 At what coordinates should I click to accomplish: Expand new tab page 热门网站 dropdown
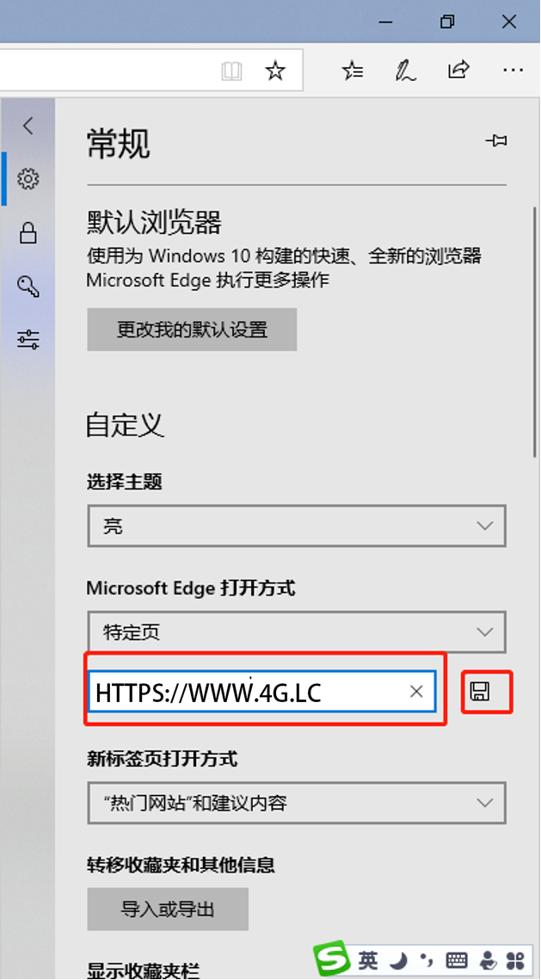coord(297,803)
